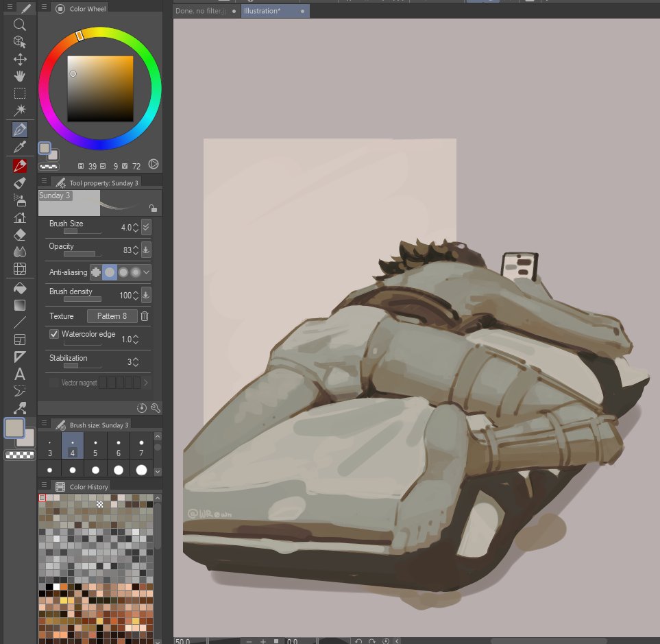Select the straight line Figure tool
Screen dimensions: 660x644
[x=20, y=322]
